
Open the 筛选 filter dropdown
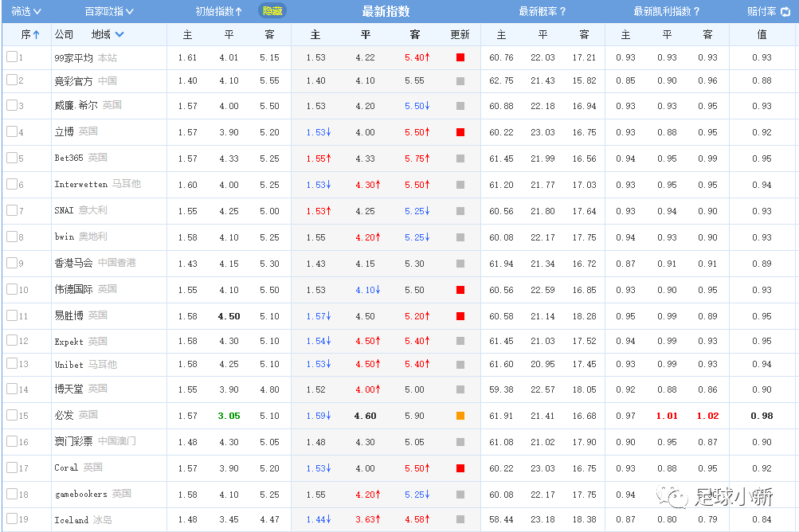[26, 12]
